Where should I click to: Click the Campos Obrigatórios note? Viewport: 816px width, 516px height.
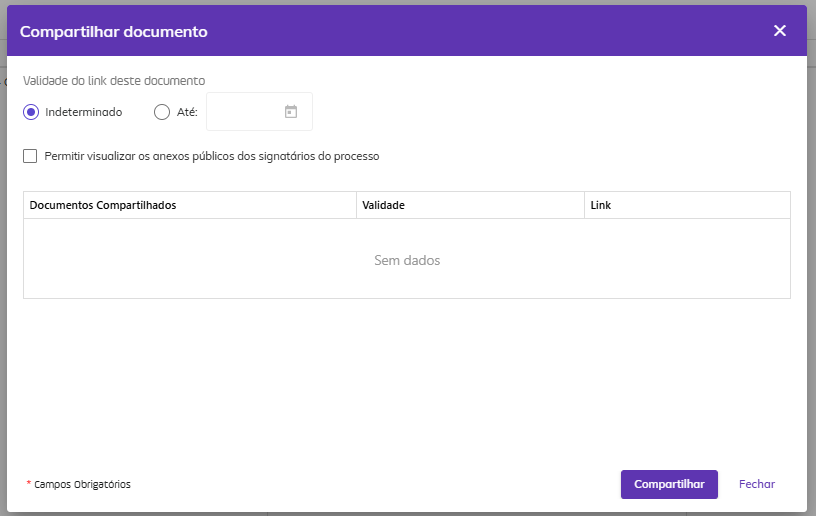79,484
